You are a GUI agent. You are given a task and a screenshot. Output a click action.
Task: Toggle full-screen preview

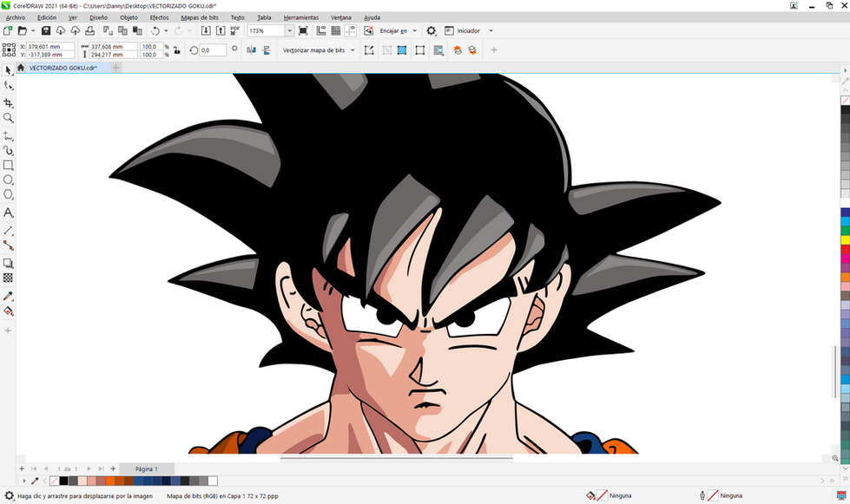tap(303, 31)
